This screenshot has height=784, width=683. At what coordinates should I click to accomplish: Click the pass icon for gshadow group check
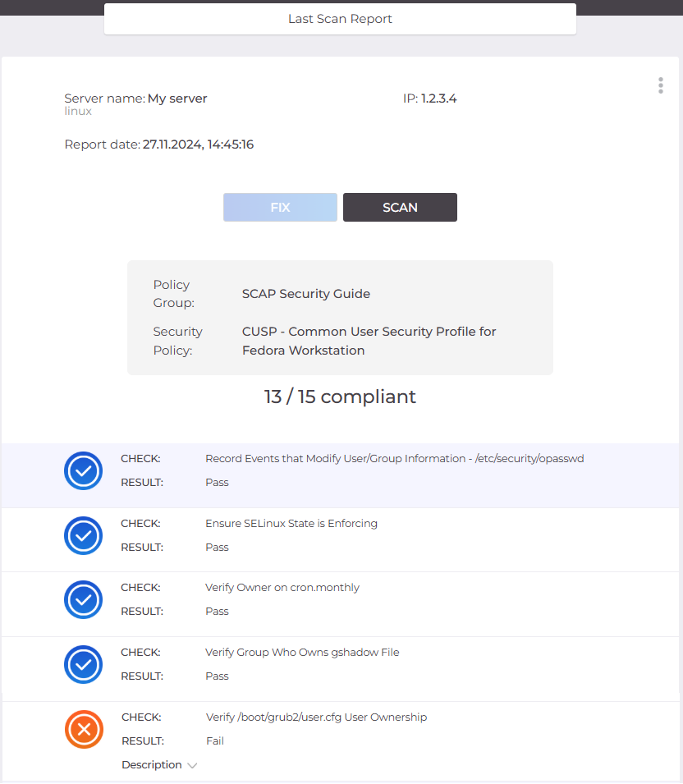tap(83, 665)
